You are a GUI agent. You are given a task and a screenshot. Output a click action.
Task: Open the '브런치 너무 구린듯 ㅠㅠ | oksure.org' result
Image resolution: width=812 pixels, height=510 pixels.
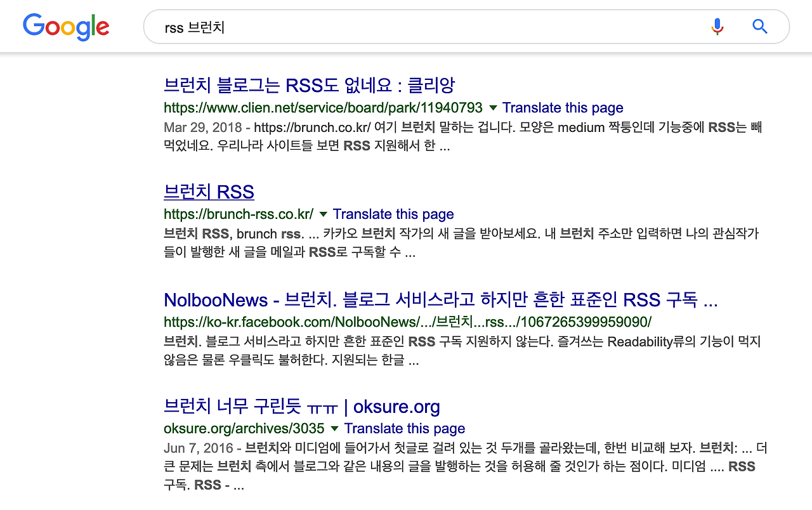[302, 406]
